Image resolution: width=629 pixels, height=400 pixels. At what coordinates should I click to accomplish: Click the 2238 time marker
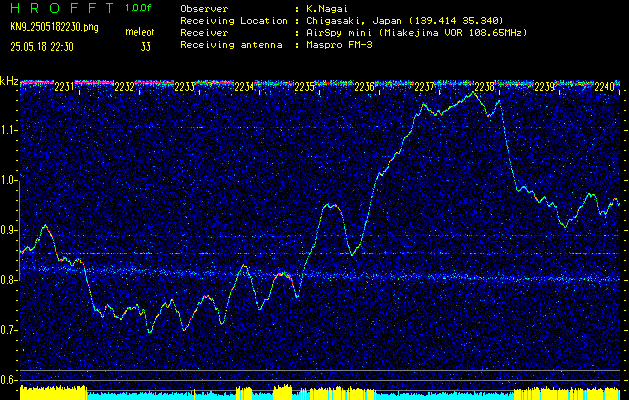point(485,87)
